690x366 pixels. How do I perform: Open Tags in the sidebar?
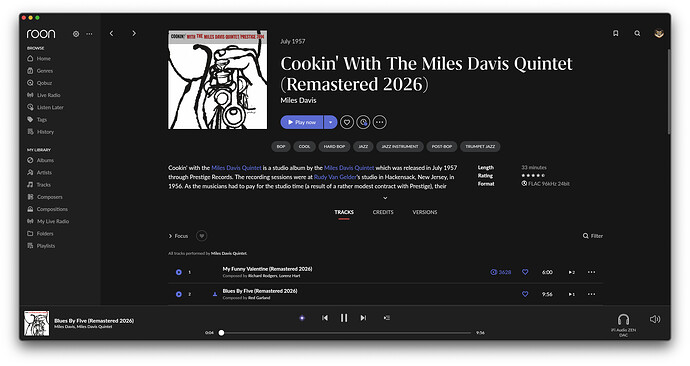(37, 120)
